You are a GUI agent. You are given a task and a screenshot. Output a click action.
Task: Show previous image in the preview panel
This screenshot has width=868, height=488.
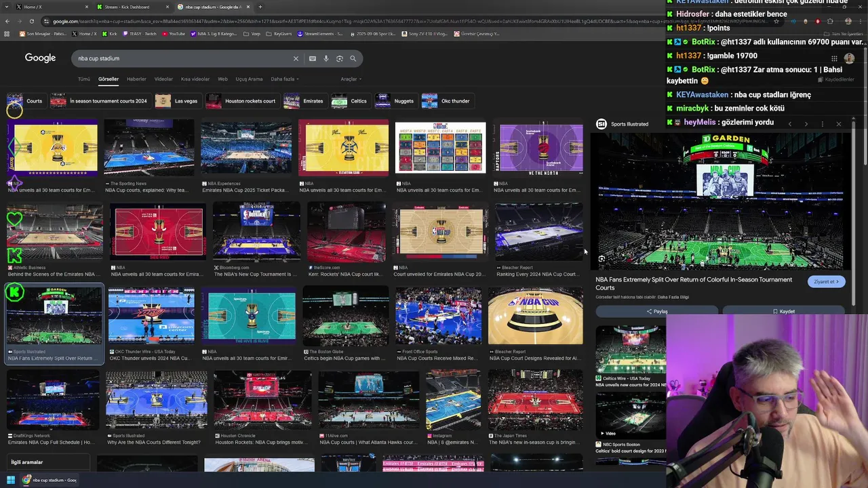[790, 124]
